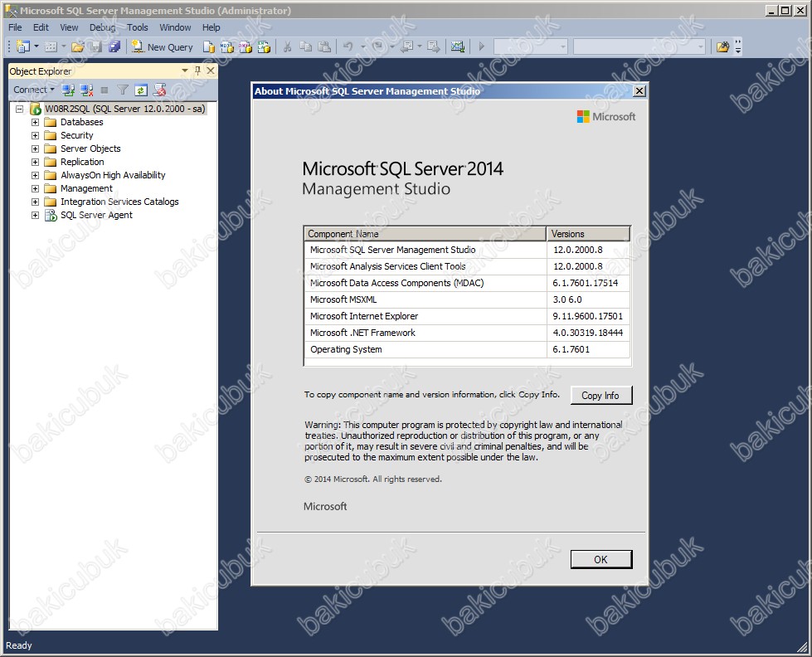This screenshot has width=812, height=657.
Task: Open the Tools menu
Action: coord(137,27)
